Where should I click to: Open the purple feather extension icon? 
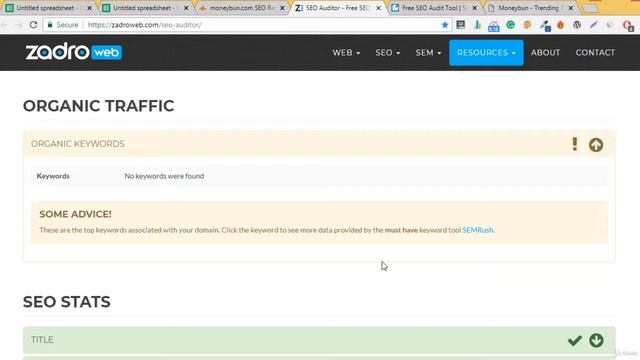click(x=593, y=25)
